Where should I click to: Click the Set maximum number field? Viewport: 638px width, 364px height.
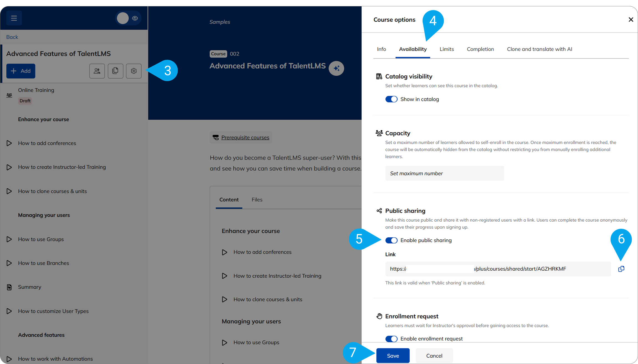pos(445,173)
